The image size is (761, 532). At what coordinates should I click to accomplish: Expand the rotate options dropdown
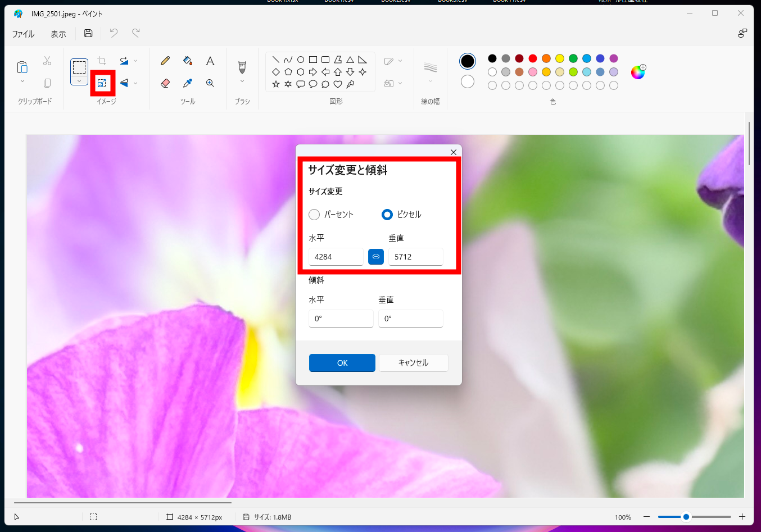(135, 61)
